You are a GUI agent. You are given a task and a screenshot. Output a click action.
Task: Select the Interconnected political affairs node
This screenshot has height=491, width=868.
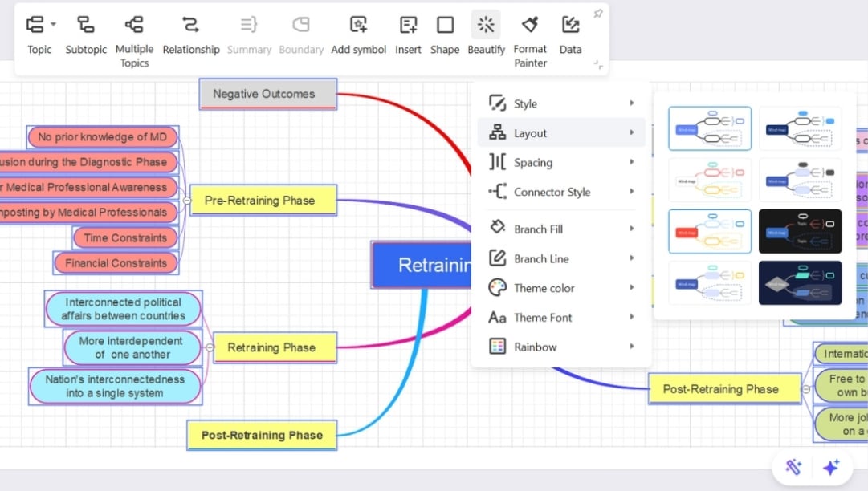pyautogui.click(x=123, y=309)
